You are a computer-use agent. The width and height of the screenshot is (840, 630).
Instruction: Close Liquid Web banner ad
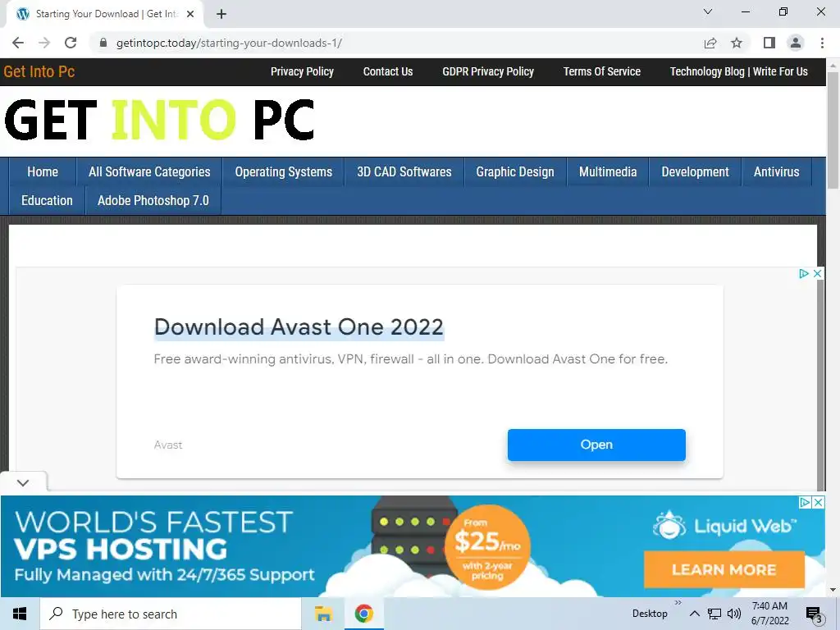click(x=818, y=503)
